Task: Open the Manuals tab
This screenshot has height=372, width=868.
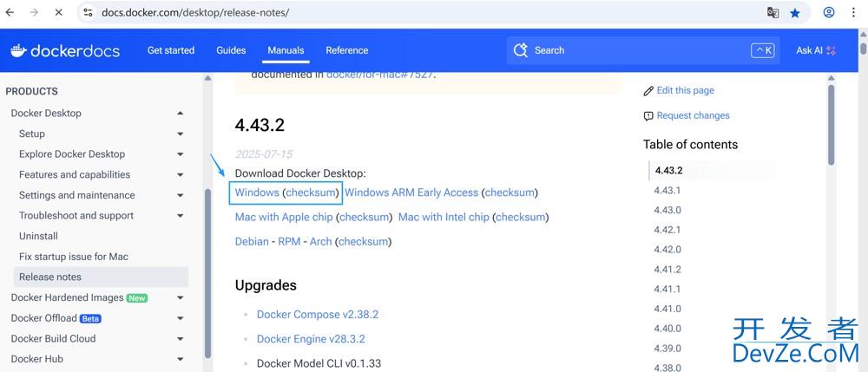Action: 286,50
